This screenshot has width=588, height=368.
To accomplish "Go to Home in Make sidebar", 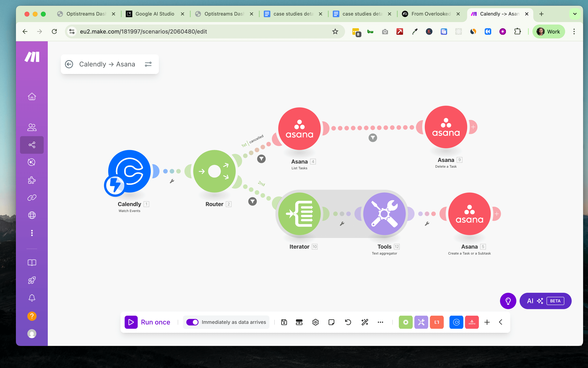I will (x=32, y=97).
